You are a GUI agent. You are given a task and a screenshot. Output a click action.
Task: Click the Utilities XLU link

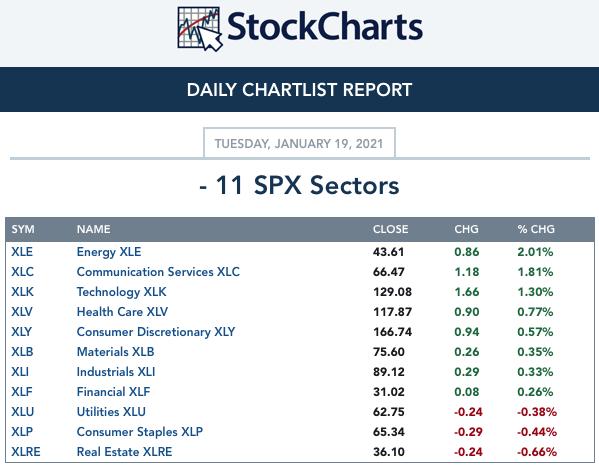111,411
